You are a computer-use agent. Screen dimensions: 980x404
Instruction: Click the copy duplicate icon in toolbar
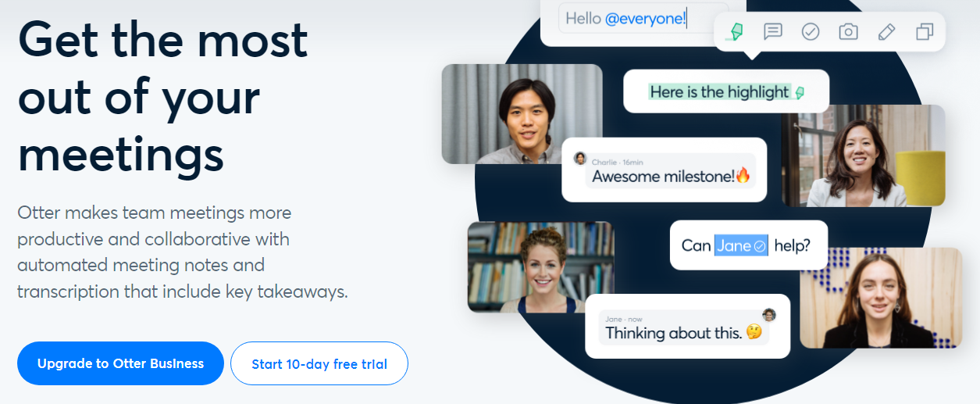coord(925,32)
